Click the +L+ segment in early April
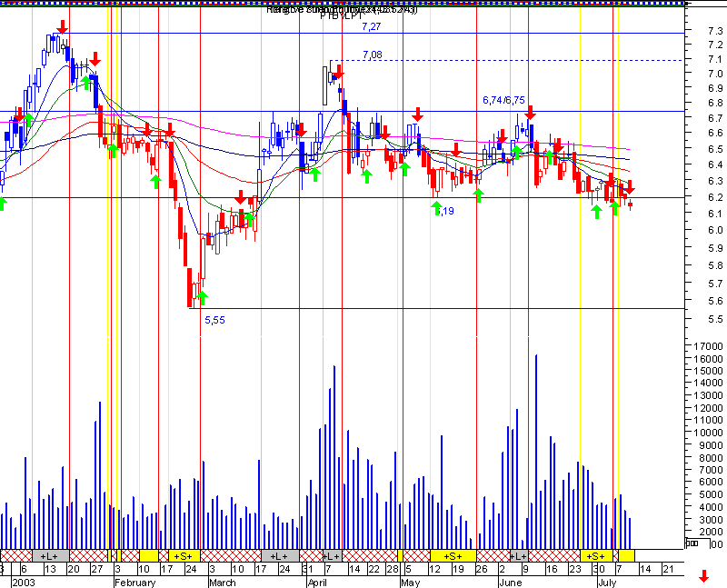727x588 pixels. [x=332, y=555]
